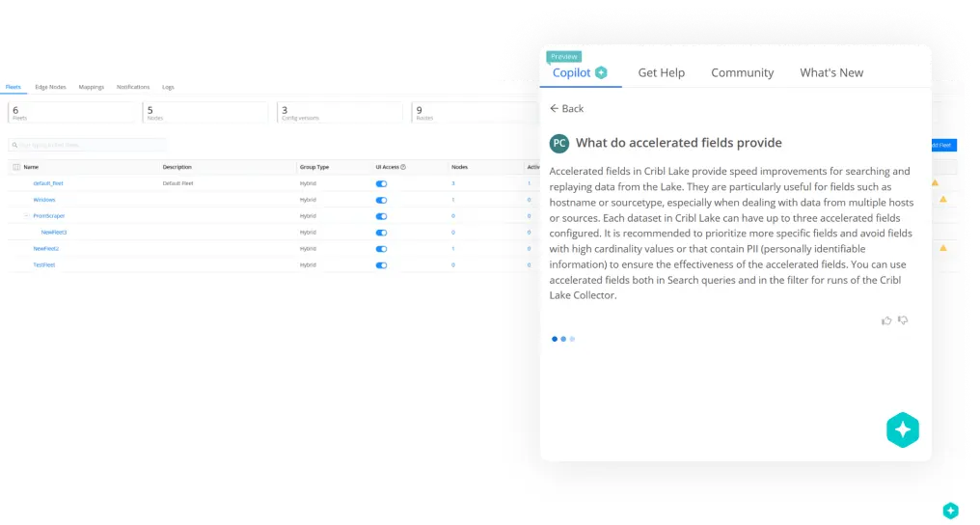Open the NewFleet3 fleet link
The width and height of the screenshot is (980, 525).
coord(54,232)
